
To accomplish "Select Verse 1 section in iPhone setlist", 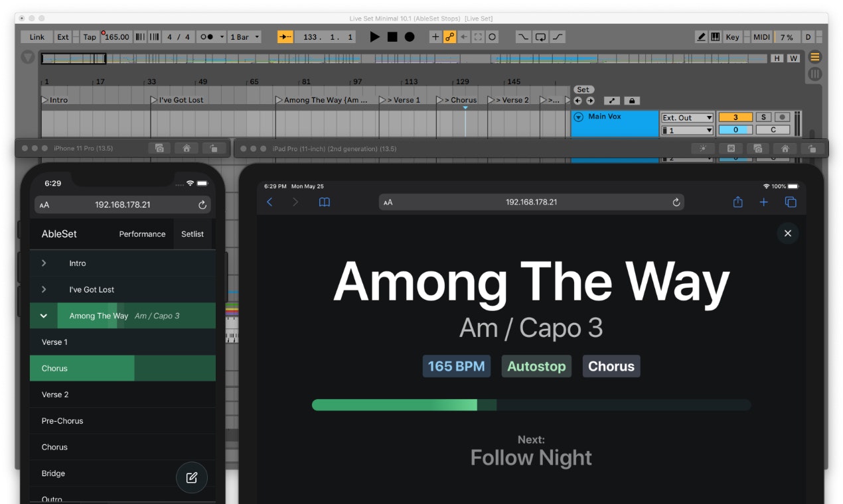I will coord(123,342).
